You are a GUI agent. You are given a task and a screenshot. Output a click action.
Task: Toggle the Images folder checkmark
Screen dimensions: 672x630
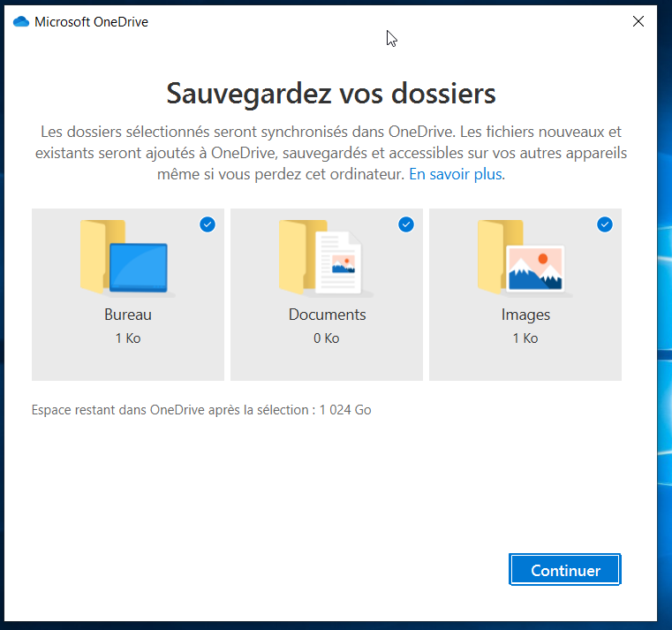click(605, 225)
